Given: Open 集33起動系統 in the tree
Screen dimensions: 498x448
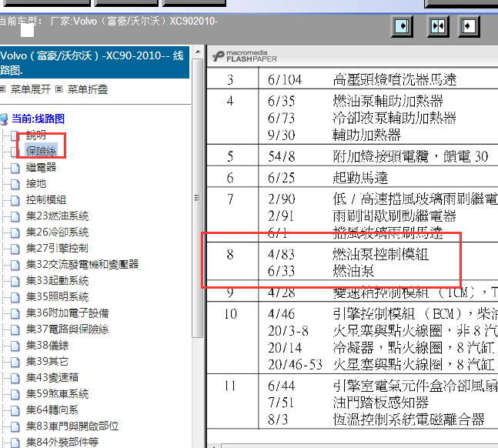Looking at the screenshot, I should coord(57,280).
